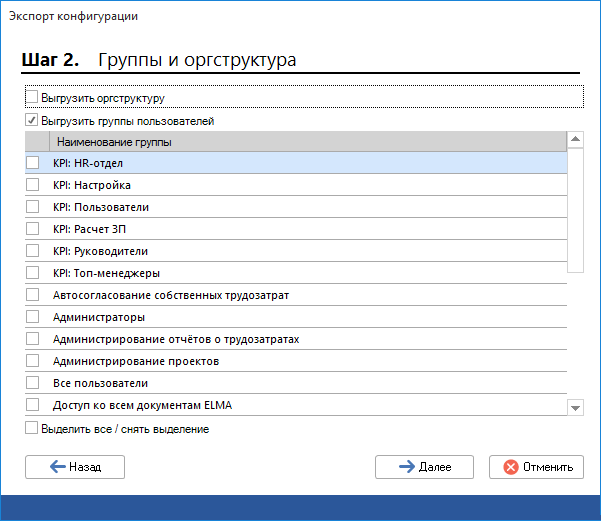Screen dimensions: 601x521
Task: Select the Доступ ко всем документам ELMA row
Action: (300, 405)
